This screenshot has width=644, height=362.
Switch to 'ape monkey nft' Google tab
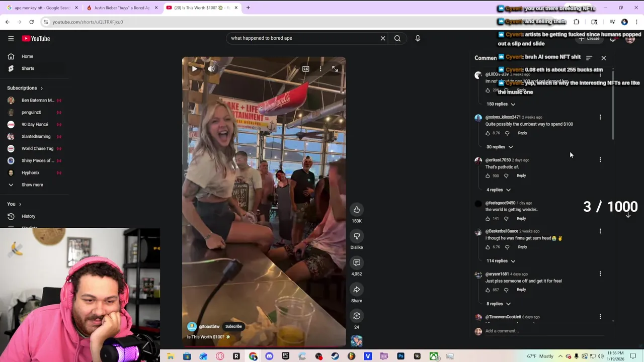42,8
